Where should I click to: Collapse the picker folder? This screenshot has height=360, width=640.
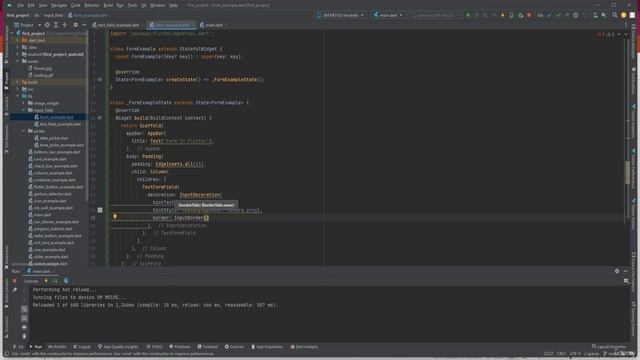(24, 131)
